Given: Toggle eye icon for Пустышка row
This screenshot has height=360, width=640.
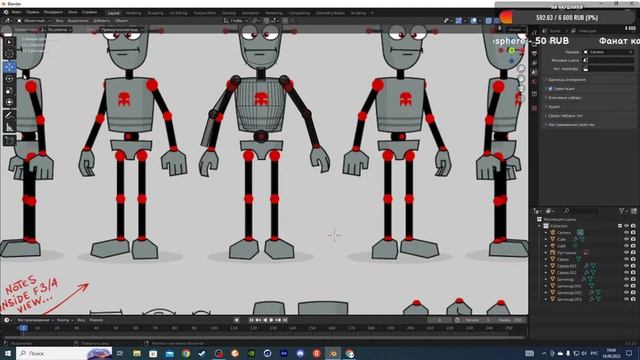Looking at the screenshot, I should (627, 253).
